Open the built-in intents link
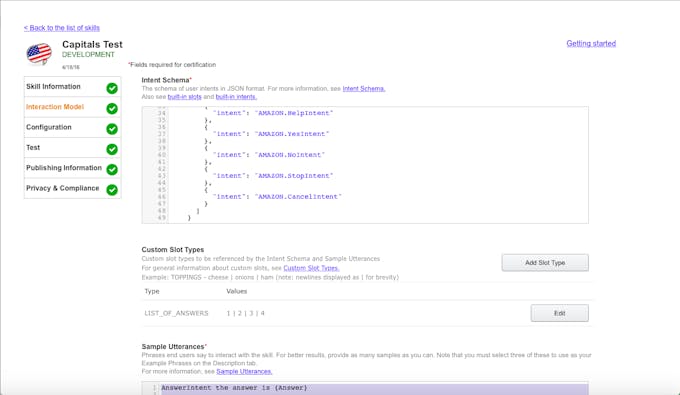This screenshot has height=395, width=680. (236, 97)
